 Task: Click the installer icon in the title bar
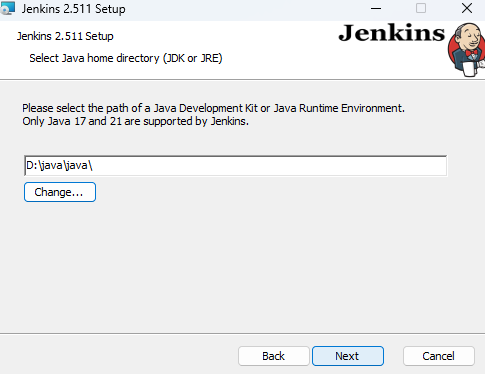coord(7,8)
